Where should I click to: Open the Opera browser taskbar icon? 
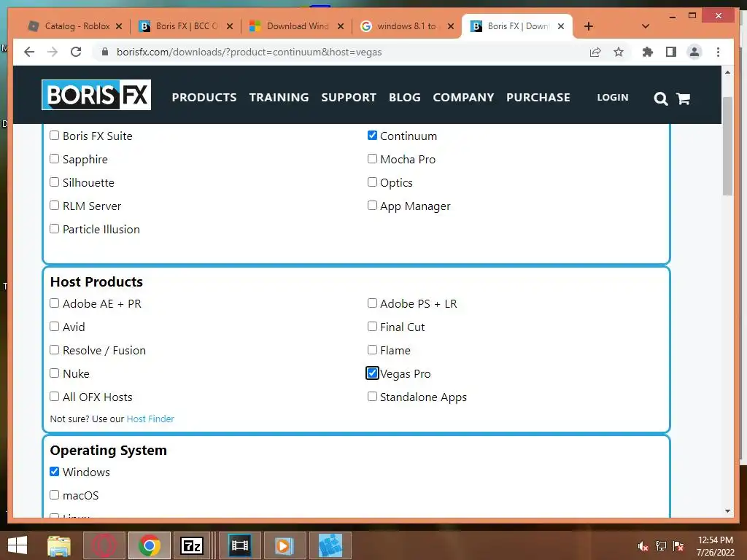pyautogui.click(x=104, y=545)
